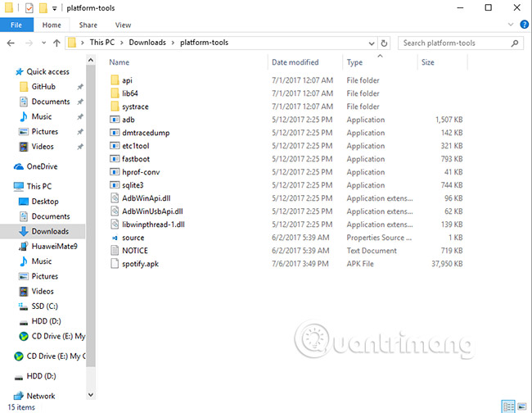Sort by Name column header
Image resolution: width=532 pixels, height=413 pixels.
pyautogui.click(x=119, y=62)
